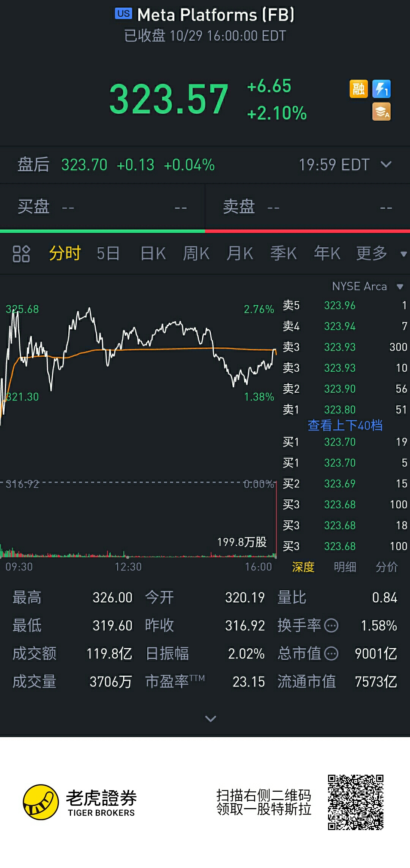Screen dimensions: 410x868
Task: Select the 明细 trade details tab
Action: pos(345,567)
